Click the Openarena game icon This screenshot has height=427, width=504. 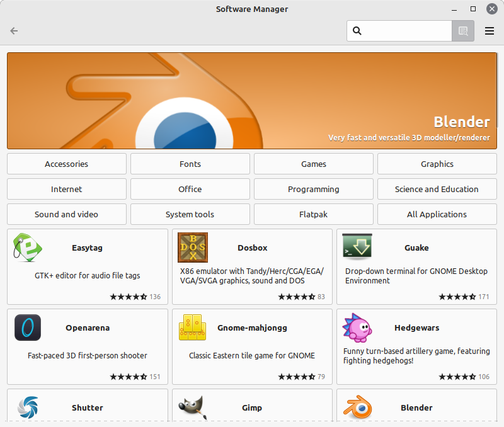pyautogui.click(x=28, y=327)
